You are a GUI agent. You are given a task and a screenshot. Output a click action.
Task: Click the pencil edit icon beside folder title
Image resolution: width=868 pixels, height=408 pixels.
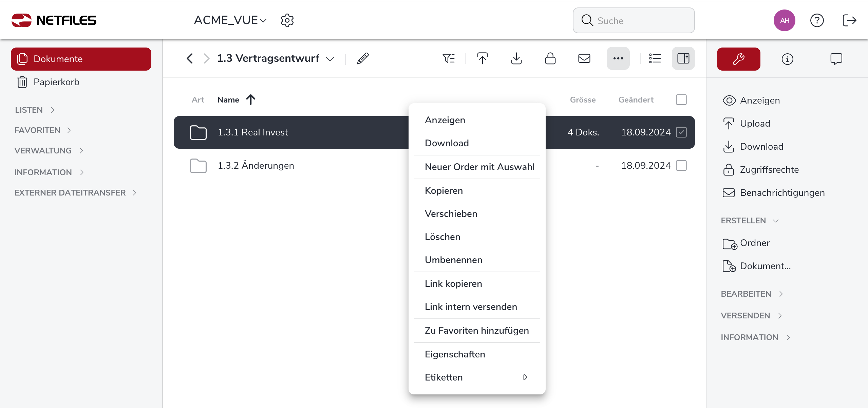coord(362,59)
